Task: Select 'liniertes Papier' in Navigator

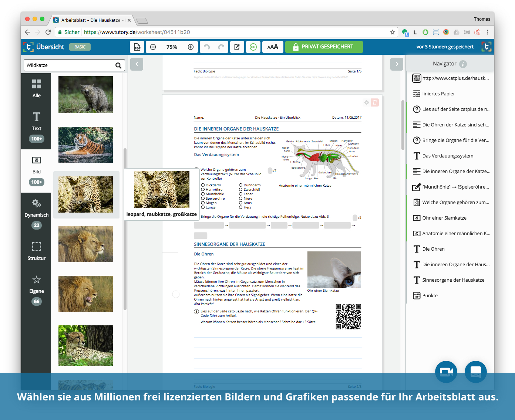Action: click(451, 94)
